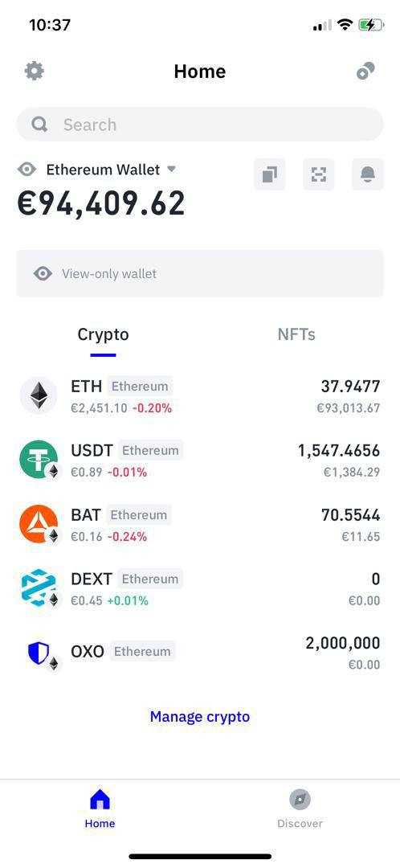The image size is (400, 868).
Task: Open settings via the gear icon
Action: pyautogui.click(x=35, y=71)
